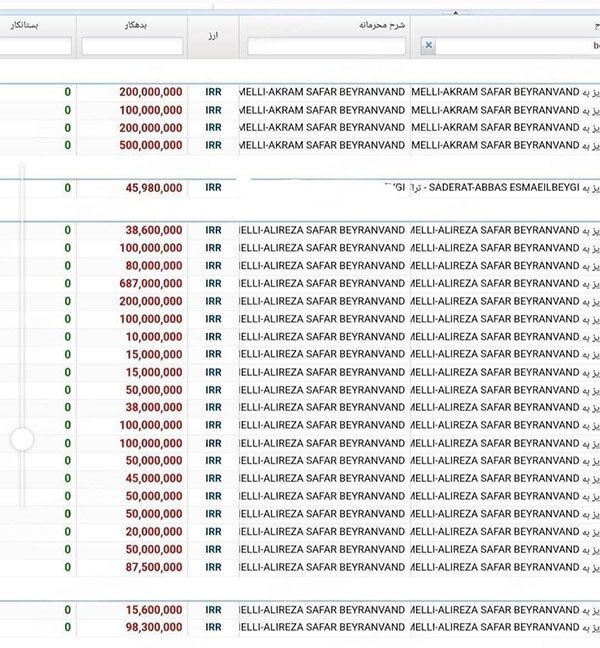Screen dimensions: 600x648
Task: Focus the filter box under شرح محرمانه
Action: pyautogui.click(x=327, y=46)
